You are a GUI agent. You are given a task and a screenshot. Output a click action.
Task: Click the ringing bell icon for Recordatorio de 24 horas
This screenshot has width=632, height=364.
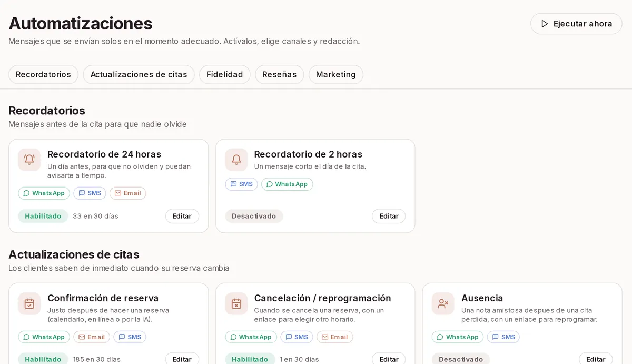pos(29,160)
